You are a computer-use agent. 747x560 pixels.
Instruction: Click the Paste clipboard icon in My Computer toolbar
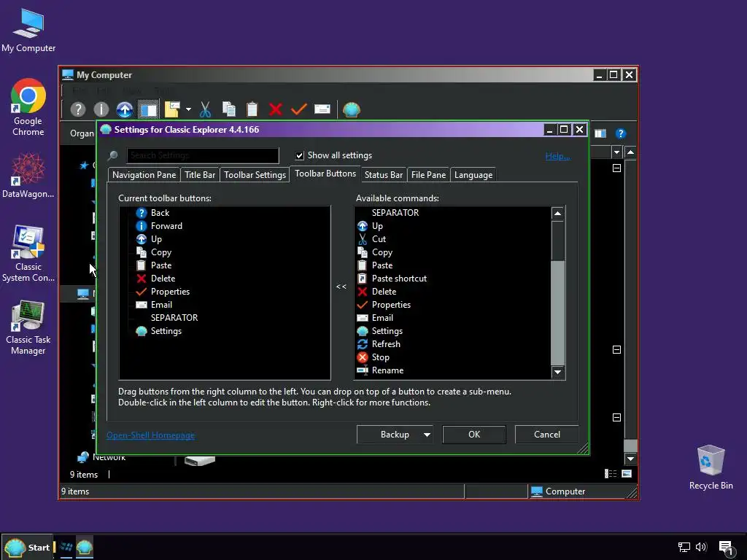point(252,109)
